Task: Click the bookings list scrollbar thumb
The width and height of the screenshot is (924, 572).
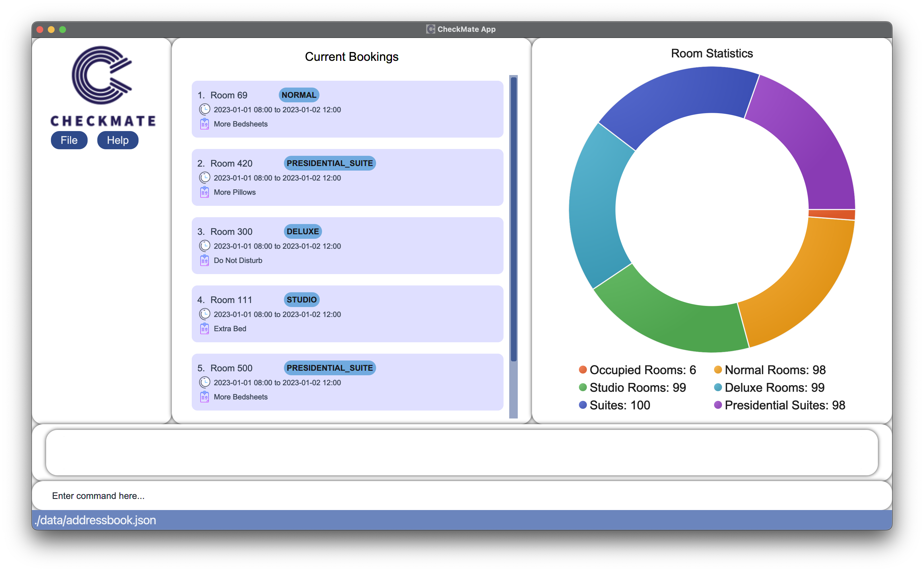Action: [x=513, y=219]
